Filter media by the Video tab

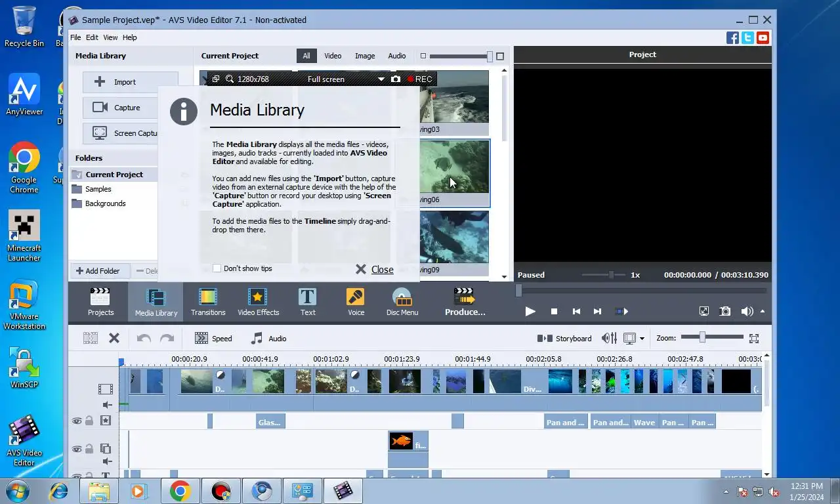(x=333, y=56)
